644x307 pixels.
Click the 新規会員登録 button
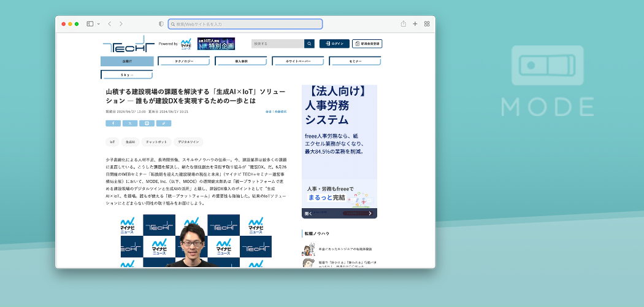(x=367, y=44)
